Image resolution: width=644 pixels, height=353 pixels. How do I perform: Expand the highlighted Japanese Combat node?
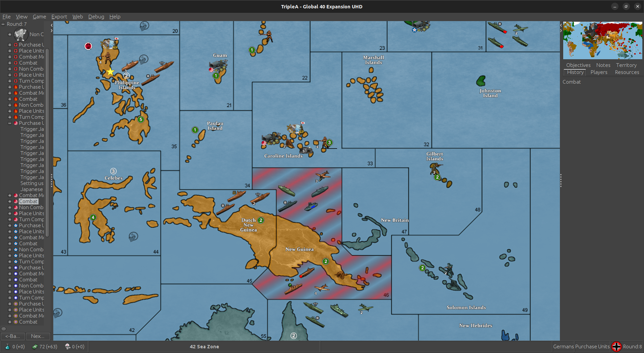tap(10, 201)
